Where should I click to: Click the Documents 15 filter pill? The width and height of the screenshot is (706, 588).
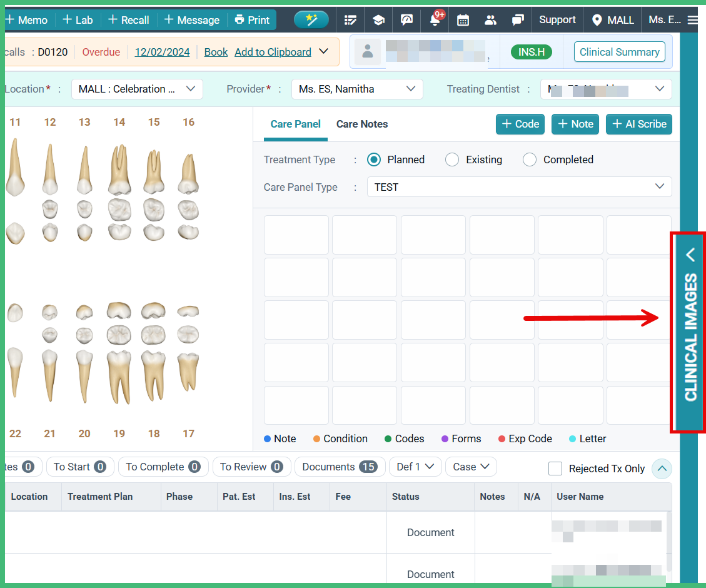coord(340,467)
